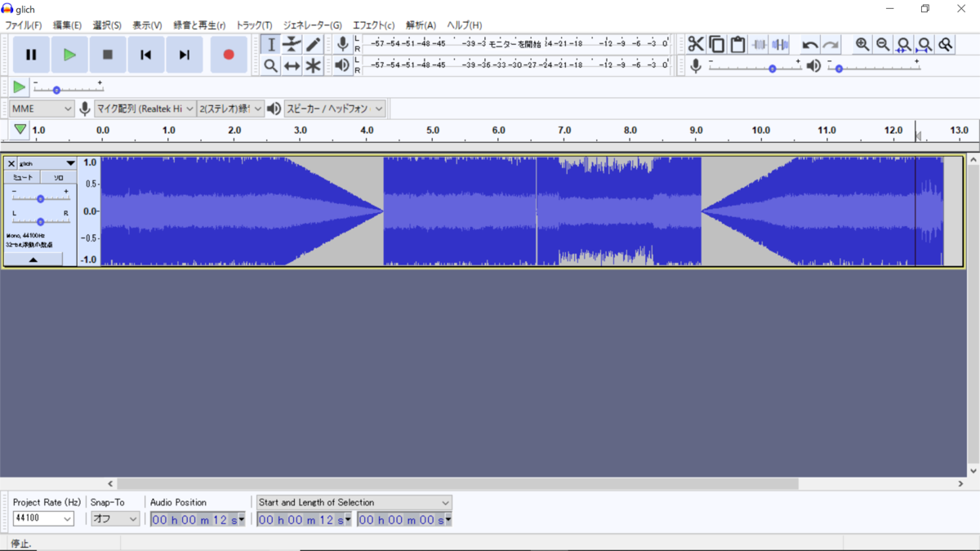Click the selection length time field
The image size is (980, 551).
[404, 520]
